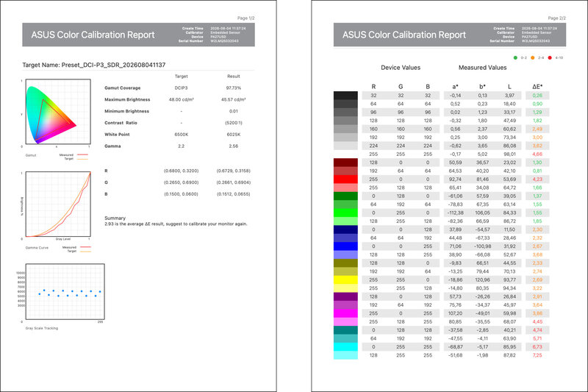Viewport: 588px width, 392px height.
Task: Click the Contrast Ratio result (5200:1)
Action: 234,123
